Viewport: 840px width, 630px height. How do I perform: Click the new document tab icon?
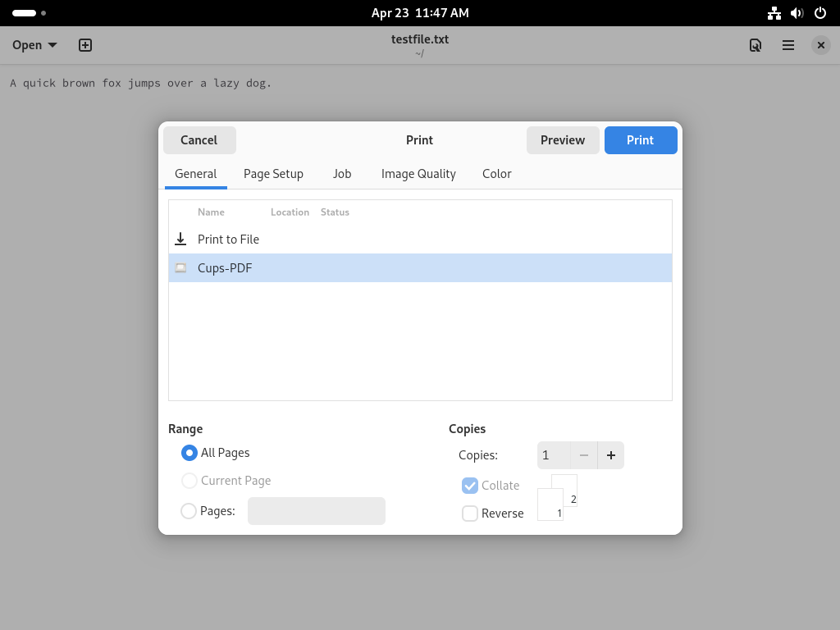coord(85,45)
